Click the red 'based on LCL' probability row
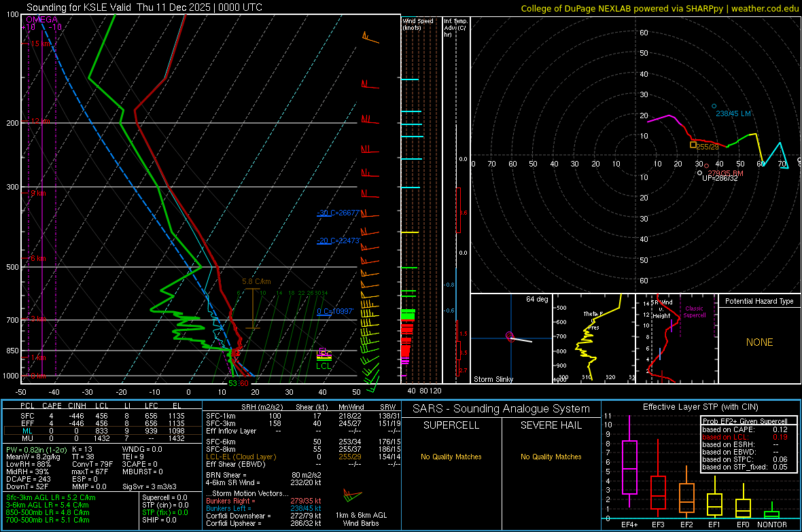The height and width of the screenshot is (532, 802). 745,437
